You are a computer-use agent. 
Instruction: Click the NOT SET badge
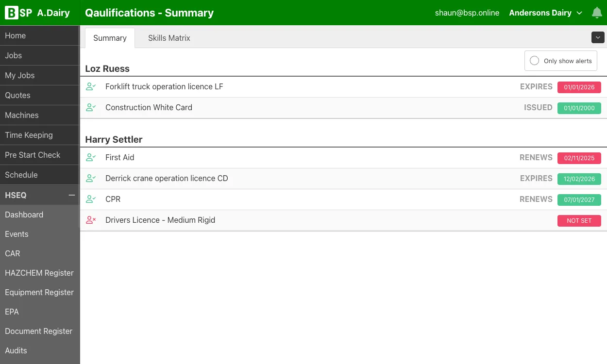(x=579, y=221)
